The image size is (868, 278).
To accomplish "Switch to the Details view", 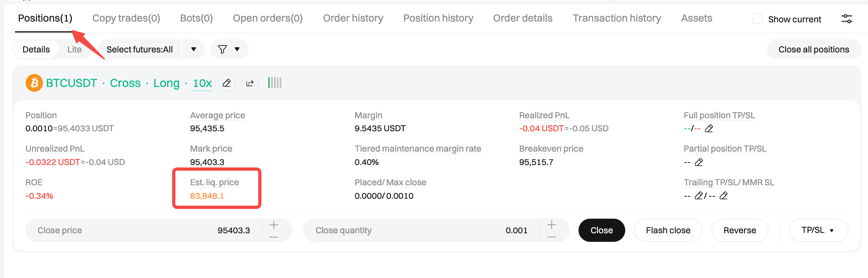I will pos(36,50).
